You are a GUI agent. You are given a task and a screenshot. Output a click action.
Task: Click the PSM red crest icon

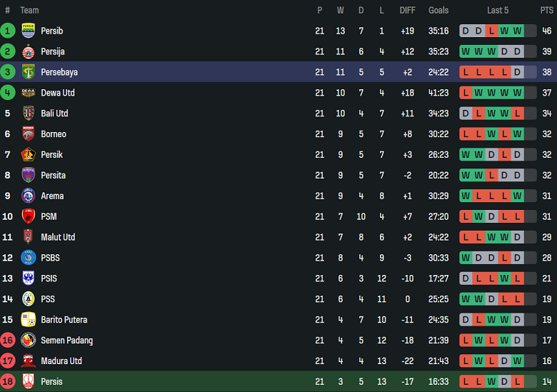click(29, 216)
